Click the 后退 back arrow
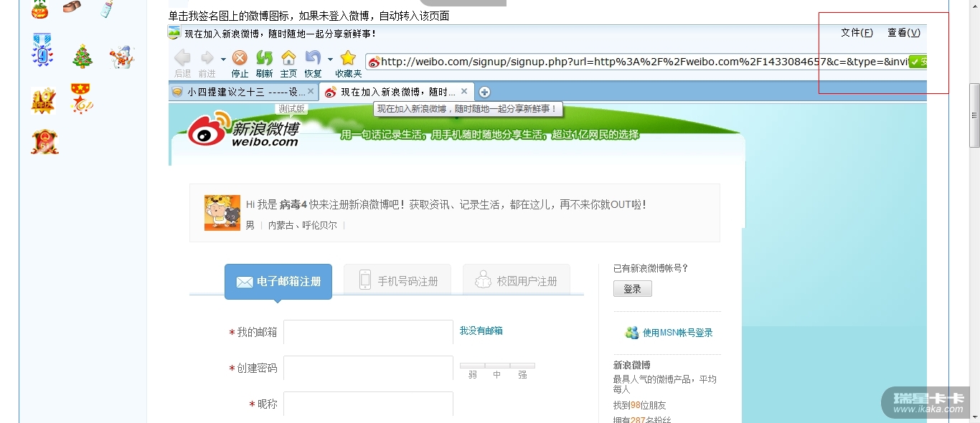 (x=182, y=58)
